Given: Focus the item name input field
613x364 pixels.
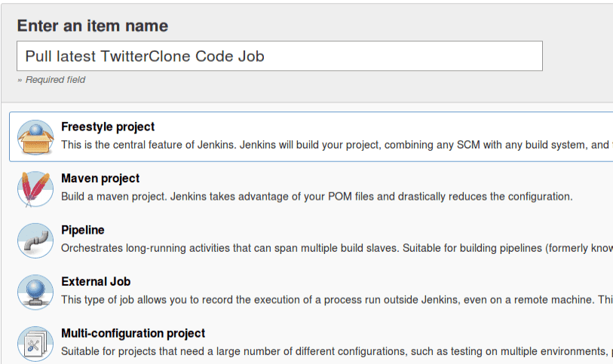Looking at the screenshot, I should tap(280, 56).
